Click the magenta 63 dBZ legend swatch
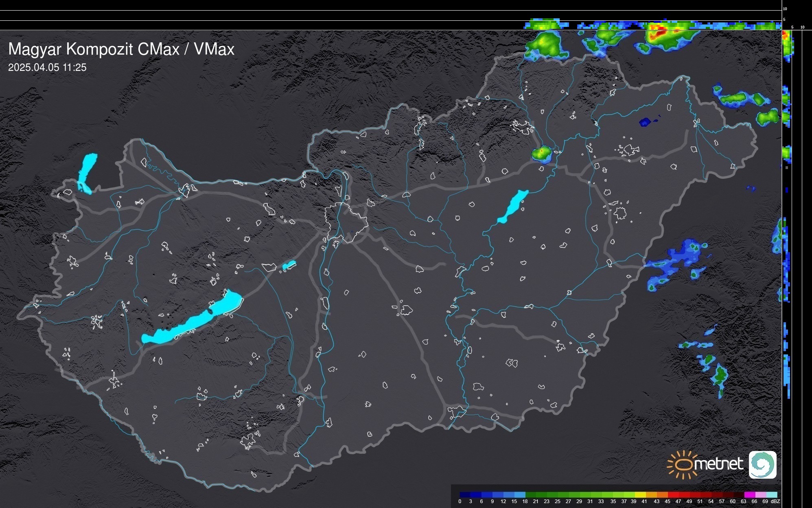 click(749, 495)
